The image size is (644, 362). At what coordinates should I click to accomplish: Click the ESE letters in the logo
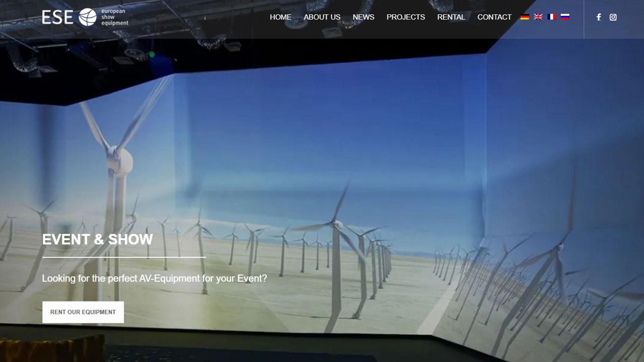tap(57, 17)
